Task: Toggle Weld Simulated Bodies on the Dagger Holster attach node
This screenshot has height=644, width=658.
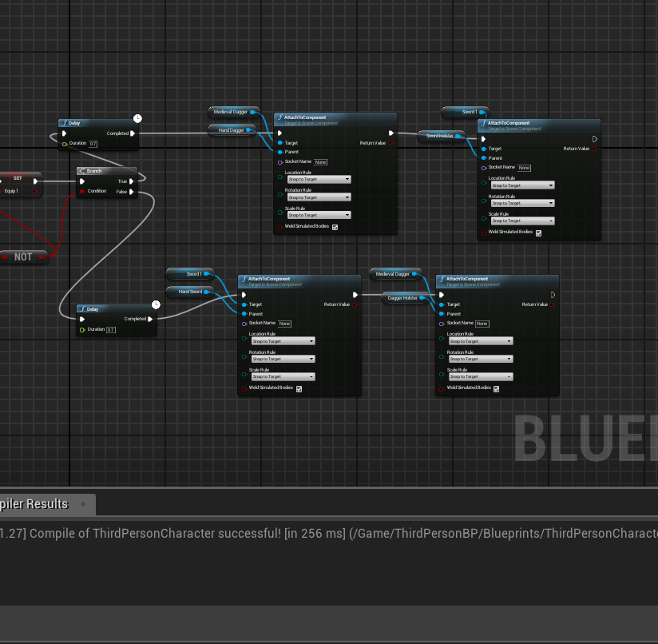Action: tap(496, 389)
